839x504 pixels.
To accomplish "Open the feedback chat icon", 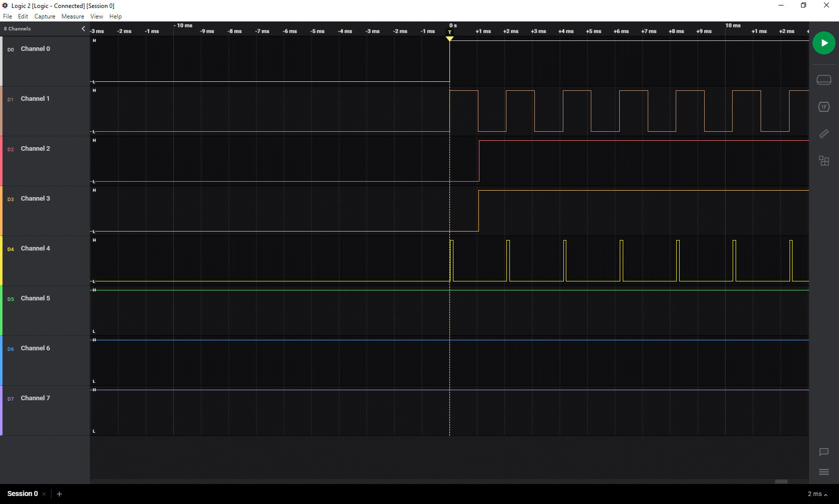I will click(x=824, y=452).
